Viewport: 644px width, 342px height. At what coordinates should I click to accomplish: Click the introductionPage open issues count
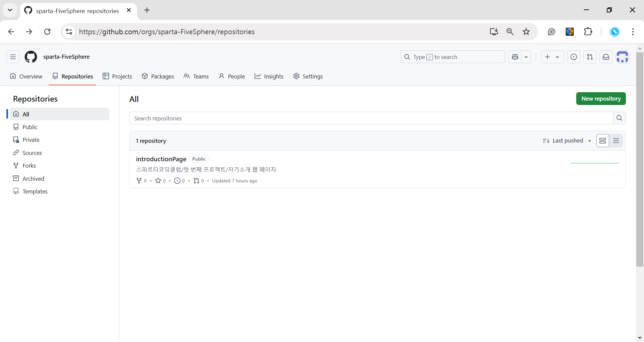179,181
